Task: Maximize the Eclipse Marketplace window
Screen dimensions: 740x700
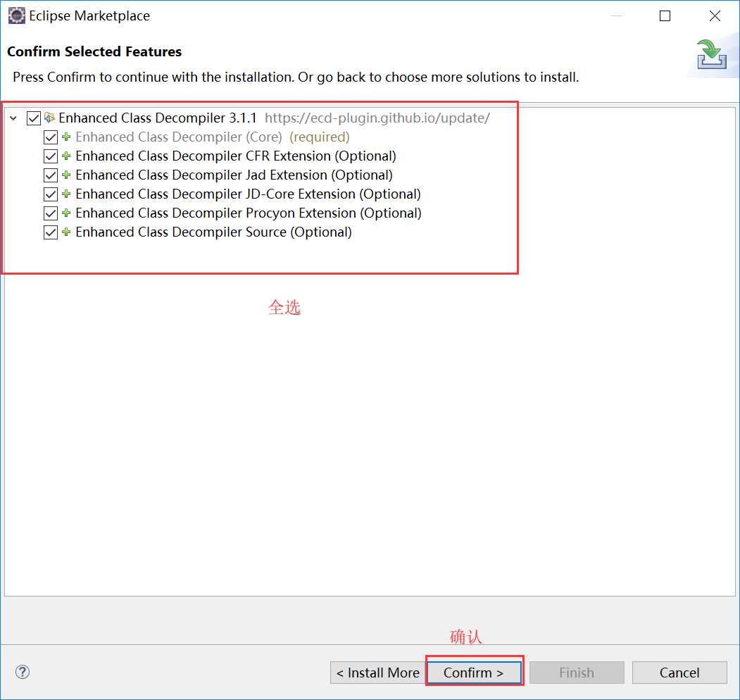Action: tap(665, 16)
